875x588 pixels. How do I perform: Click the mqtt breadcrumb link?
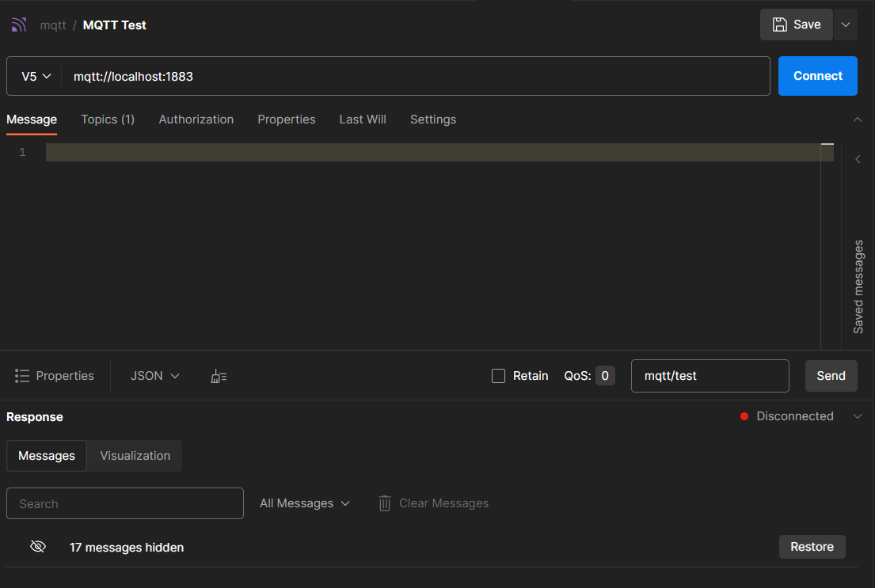tap(53, 25)
